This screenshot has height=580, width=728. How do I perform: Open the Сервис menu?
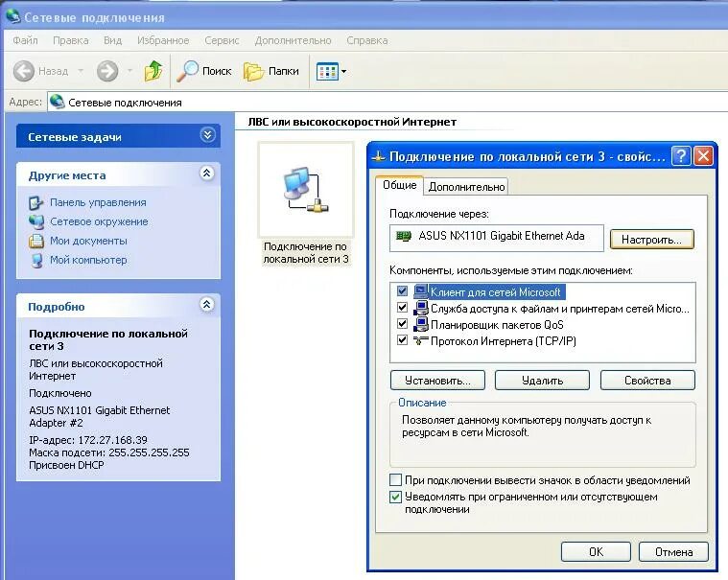click(222, 40)
